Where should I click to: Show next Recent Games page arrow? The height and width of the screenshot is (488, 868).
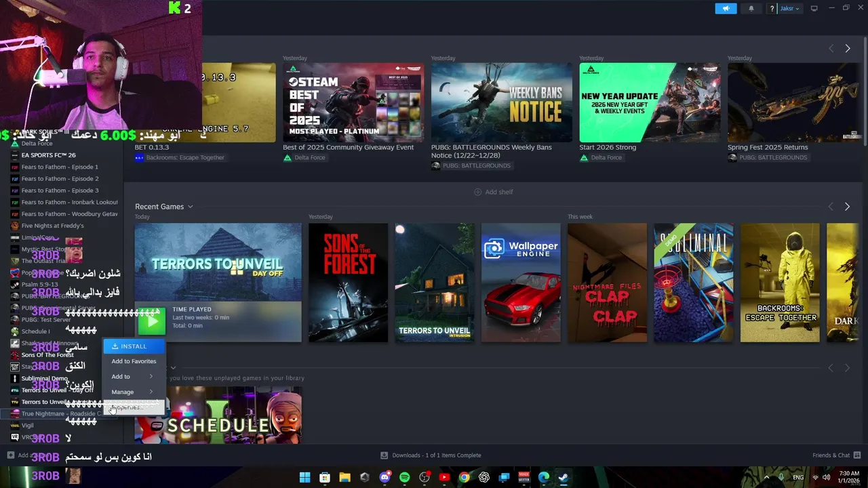[x=847, y=207]
